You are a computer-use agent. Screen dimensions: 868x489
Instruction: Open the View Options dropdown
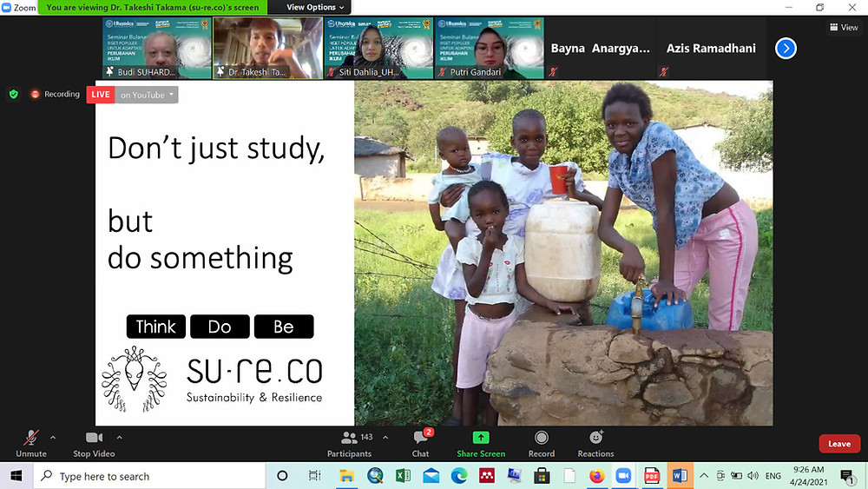[315, 7]
